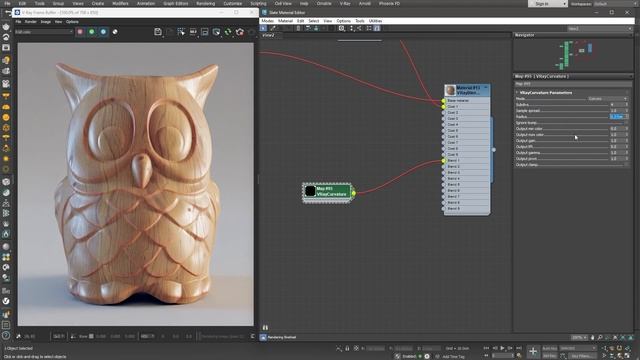The image size is (640, 360).
Task: Toggle the Ignore bump checkbox
Action: pos(626,122)
